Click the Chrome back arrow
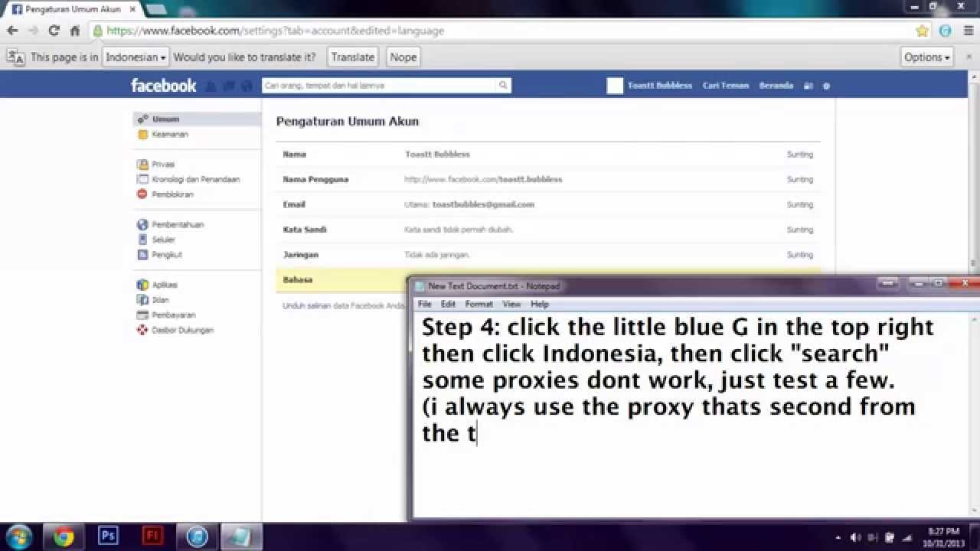This screenshot has height=551, width=980. tap(12, 31)
